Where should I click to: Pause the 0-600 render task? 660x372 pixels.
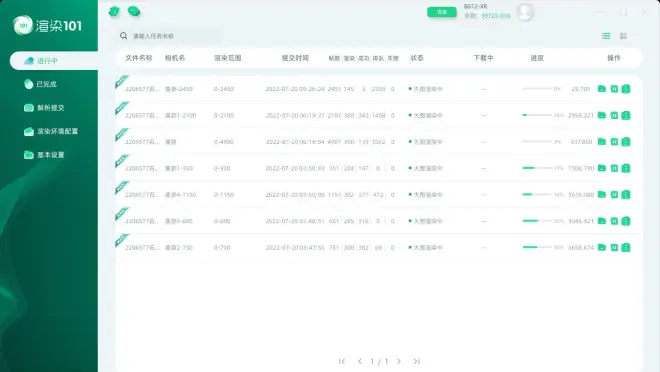pyautogui.click(x=614, y=221)
